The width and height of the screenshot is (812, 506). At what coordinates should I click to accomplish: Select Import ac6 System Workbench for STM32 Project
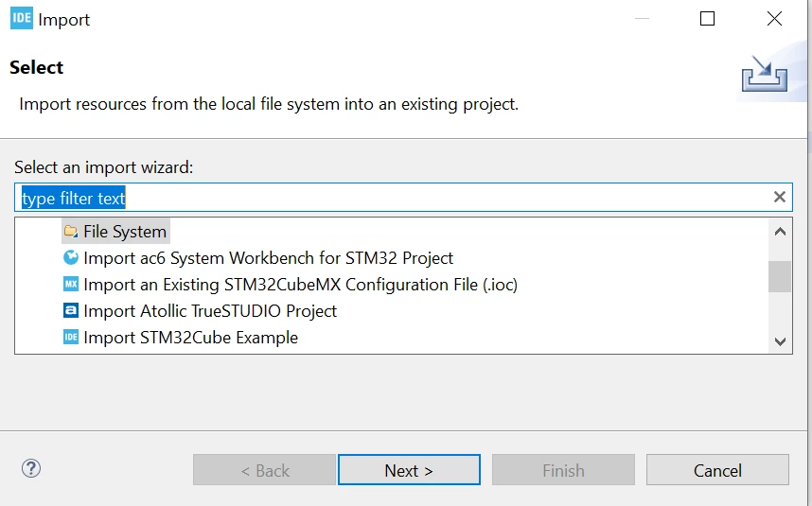268,257
